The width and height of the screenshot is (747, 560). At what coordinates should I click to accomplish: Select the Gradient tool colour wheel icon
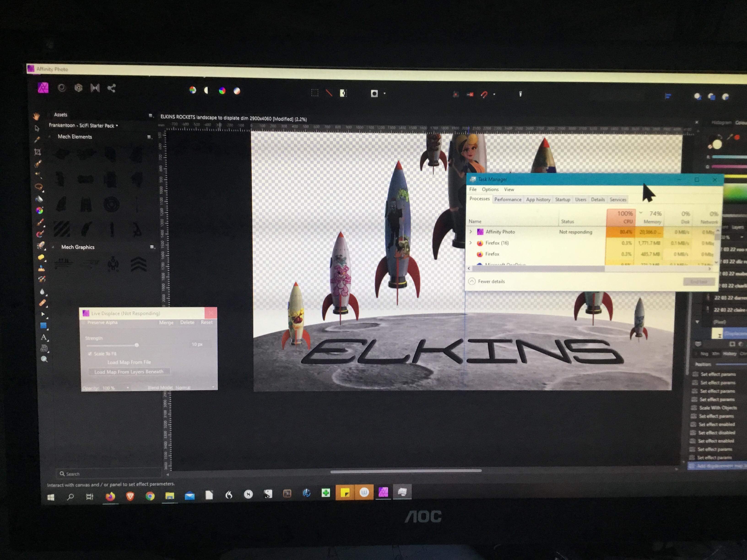[x=40, y=210]
